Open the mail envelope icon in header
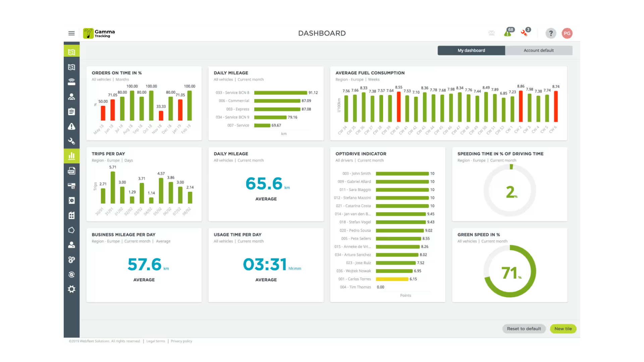Viewport: 644px width, 362px height. point(491,33)
